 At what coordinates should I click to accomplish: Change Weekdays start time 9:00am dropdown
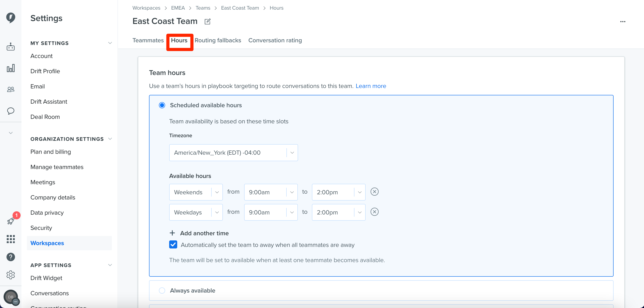(271, 212)
